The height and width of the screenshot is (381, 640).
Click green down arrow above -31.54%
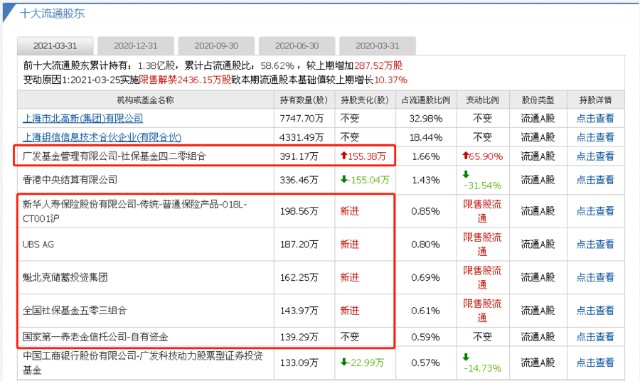click(466, 174)
